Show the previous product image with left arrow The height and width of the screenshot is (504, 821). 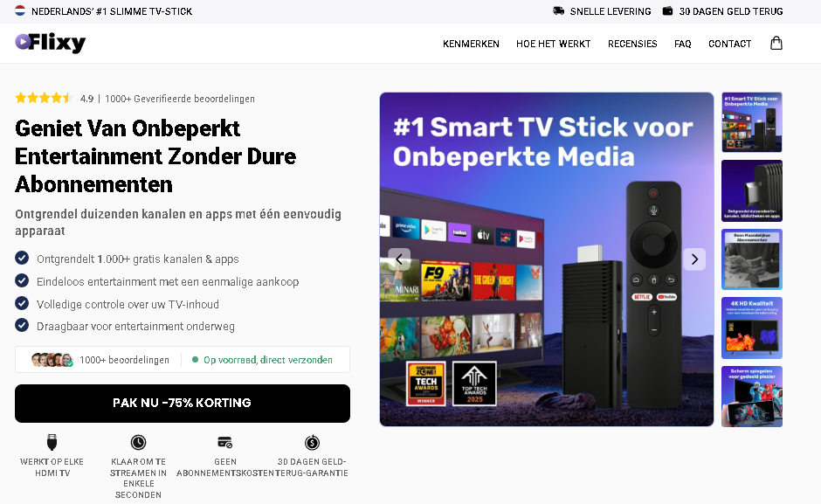point(399,259)
